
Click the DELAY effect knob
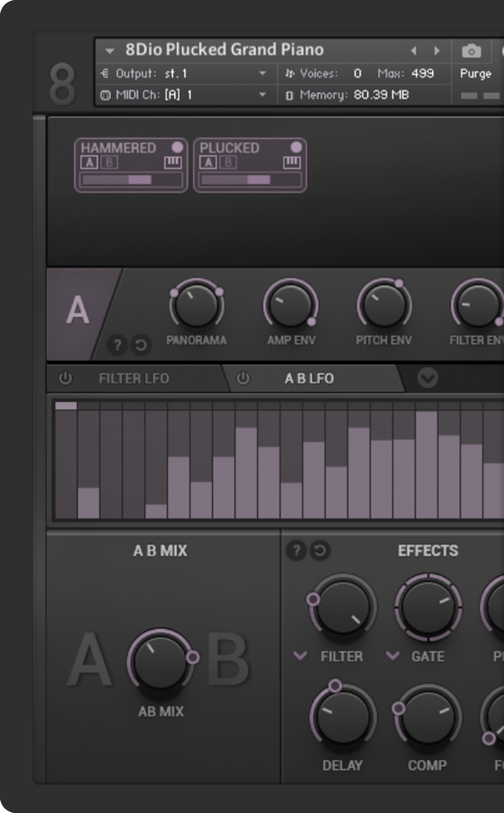pyautogui.click(x=342, y=717)
